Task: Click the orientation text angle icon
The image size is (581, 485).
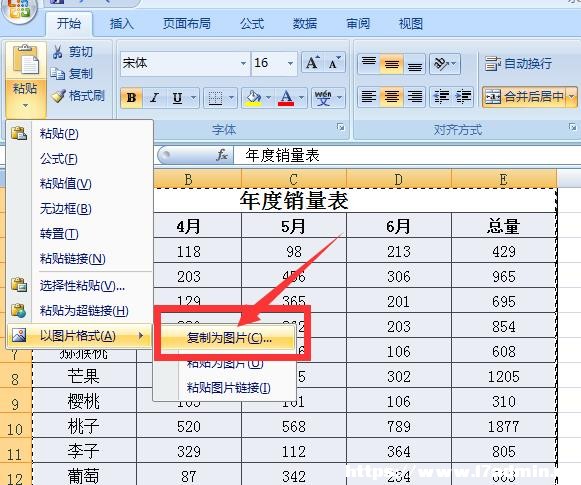Action: pyautogui.click(x=441, y=64)
